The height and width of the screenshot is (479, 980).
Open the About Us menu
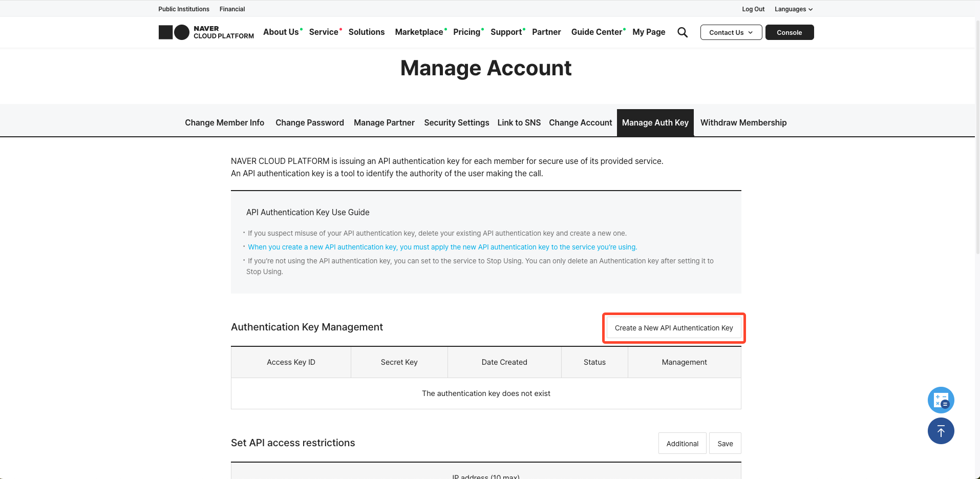click(281, 32)
